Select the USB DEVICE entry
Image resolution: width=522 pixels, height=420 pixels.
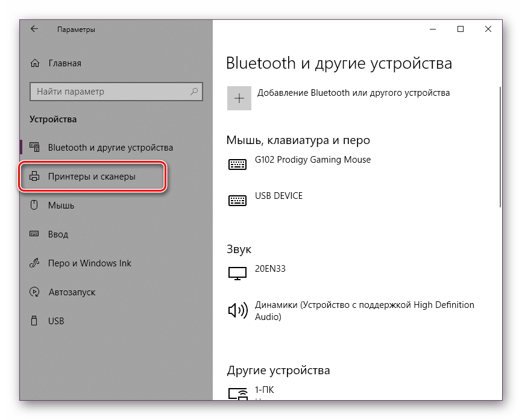(280, 195)
